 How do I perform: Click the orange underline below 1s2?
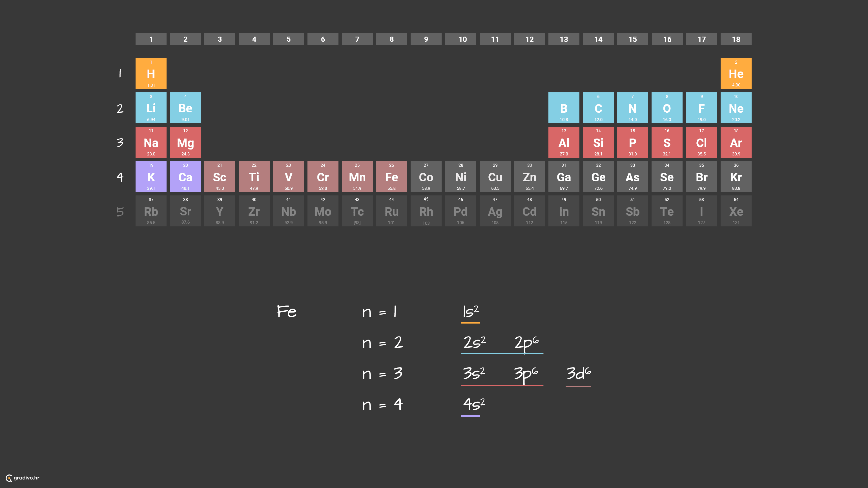point(470,323)
